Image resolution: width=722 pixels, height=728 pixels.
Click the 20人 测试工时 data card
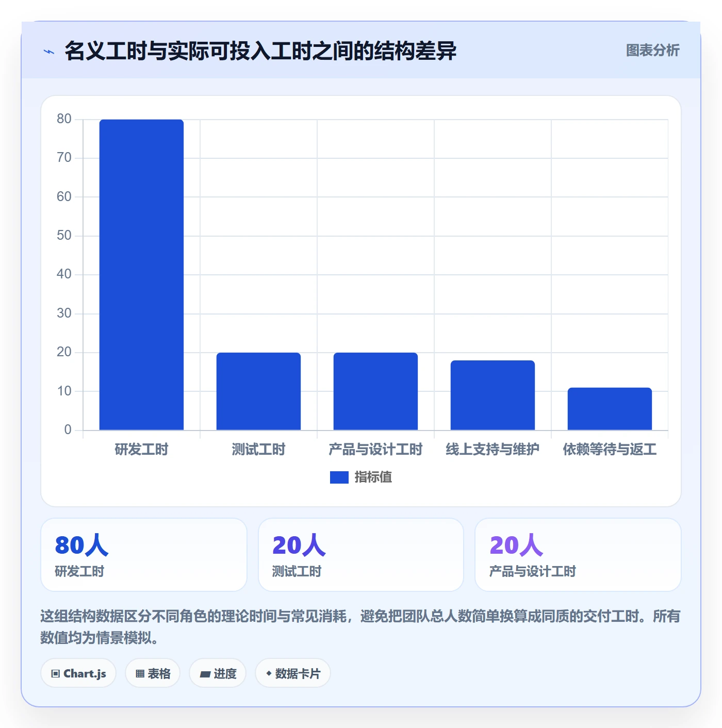point(361,555)
